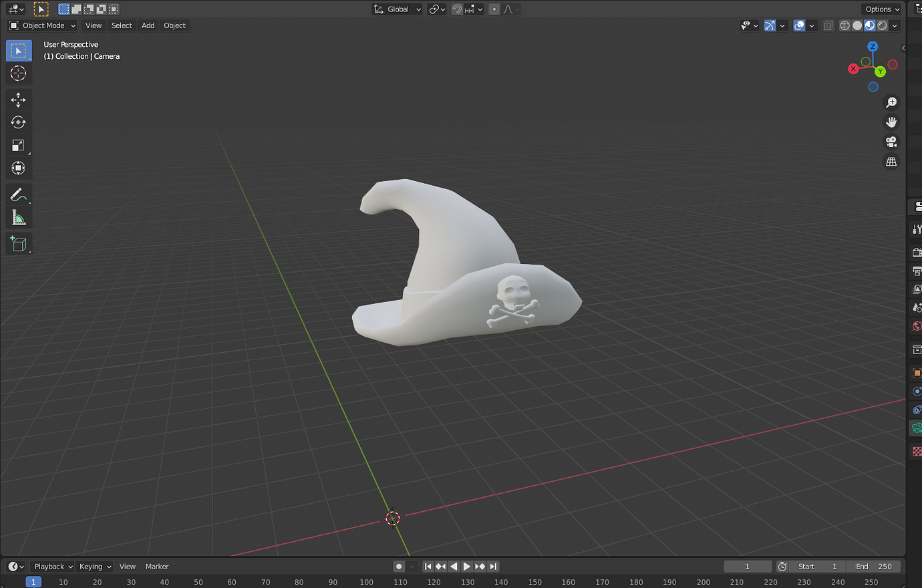The height and width of the screenshot is (588, 922).
Task: Toggle viewport gizmos display
Action: pyautogui.click(x=770, y=25)
